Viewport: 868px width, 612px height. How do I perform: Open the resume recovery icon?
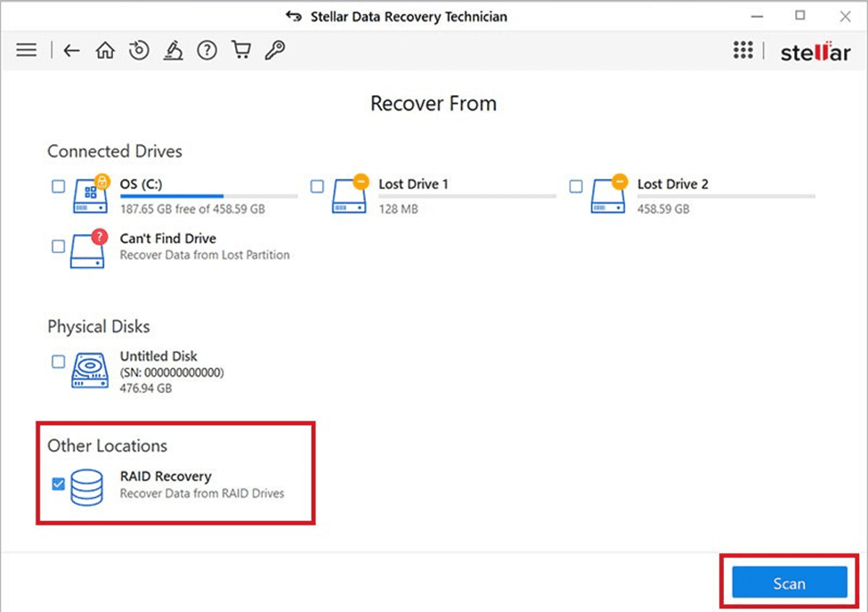pyautogui.click(x=139, y=51)
